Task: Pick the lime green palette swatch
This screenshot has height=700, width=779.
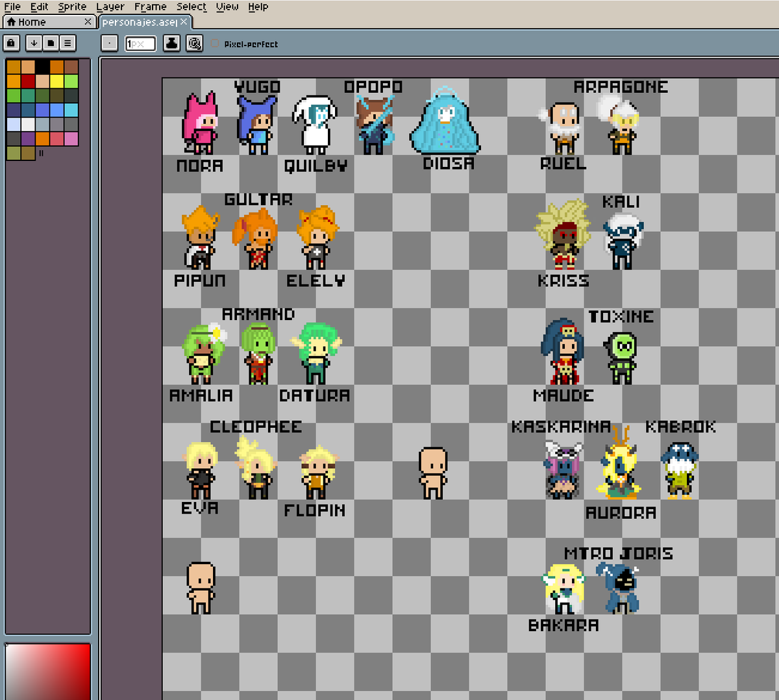Action: pyautogui.click(x=71, y=81)
